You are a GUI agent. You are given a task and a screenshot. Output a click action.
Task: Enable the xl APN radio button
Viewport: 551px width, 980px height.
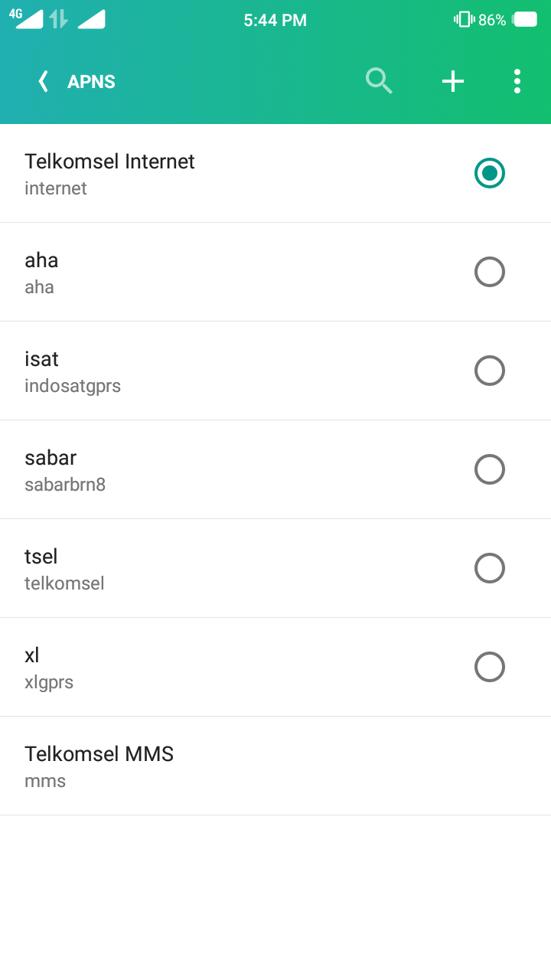[x=490, y=667]
